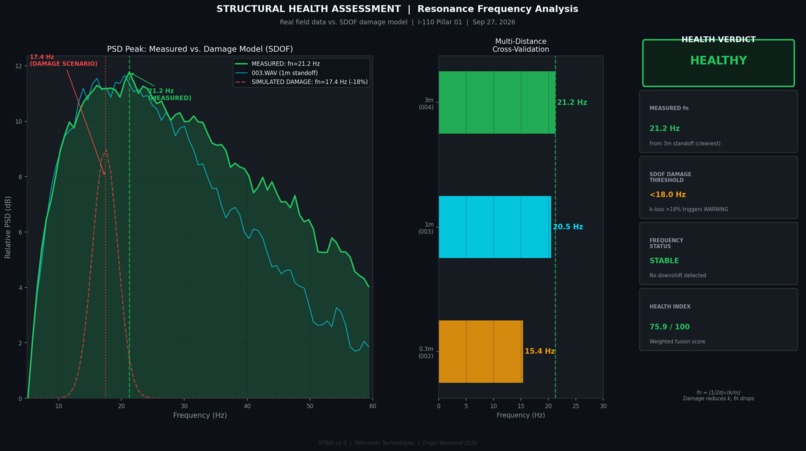Click the fn formula footnote text

tap(718, 395)
